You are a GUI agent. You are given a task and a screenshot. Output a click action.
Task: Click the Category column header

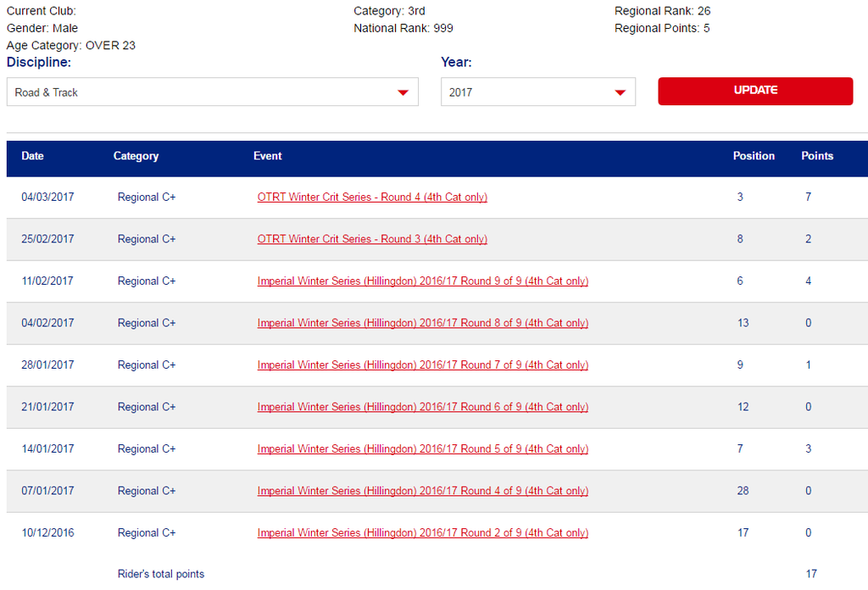click(x=136, y=156)
